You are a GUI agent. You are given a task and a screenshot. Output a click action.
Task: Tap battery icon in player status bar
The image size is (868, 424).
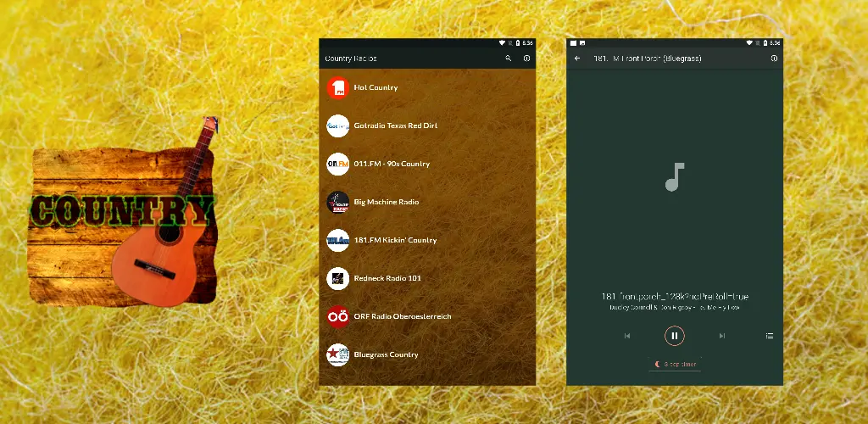click(765, 42)
